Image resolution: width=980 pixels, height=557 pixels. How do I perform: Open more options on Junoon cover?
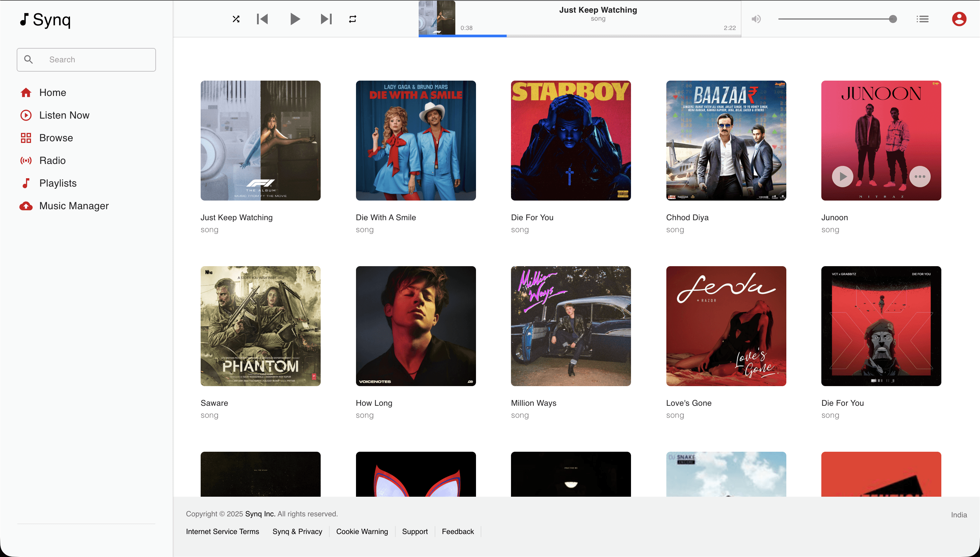click(x=920, y=176)
